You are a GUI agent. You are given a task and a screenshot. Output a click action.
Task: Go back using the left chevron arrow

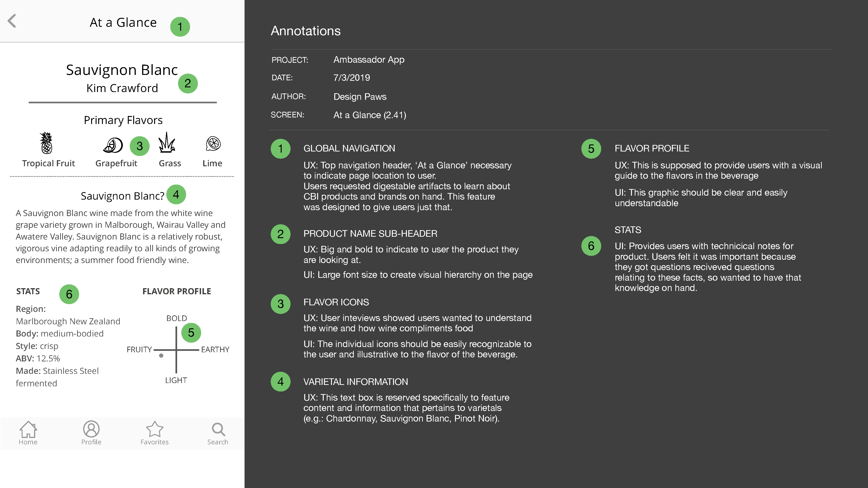coord(12,21)
